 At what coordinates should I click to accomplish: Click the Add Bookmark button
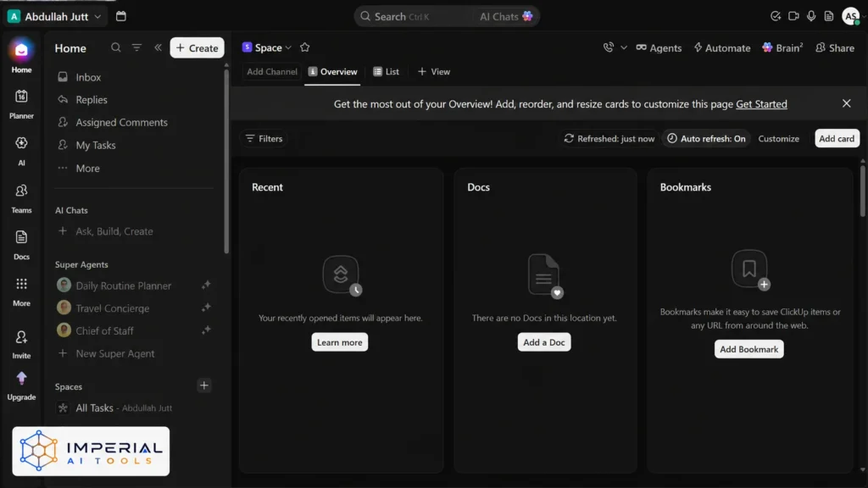click(748, 349)
